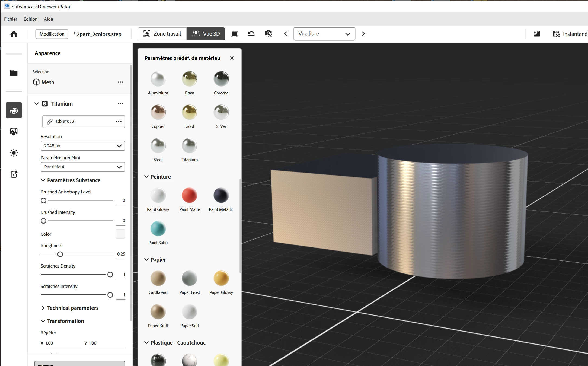Screen dimensions: 588x366
Task: Open the environment image sidebar icon
Action: pos(14,132)
